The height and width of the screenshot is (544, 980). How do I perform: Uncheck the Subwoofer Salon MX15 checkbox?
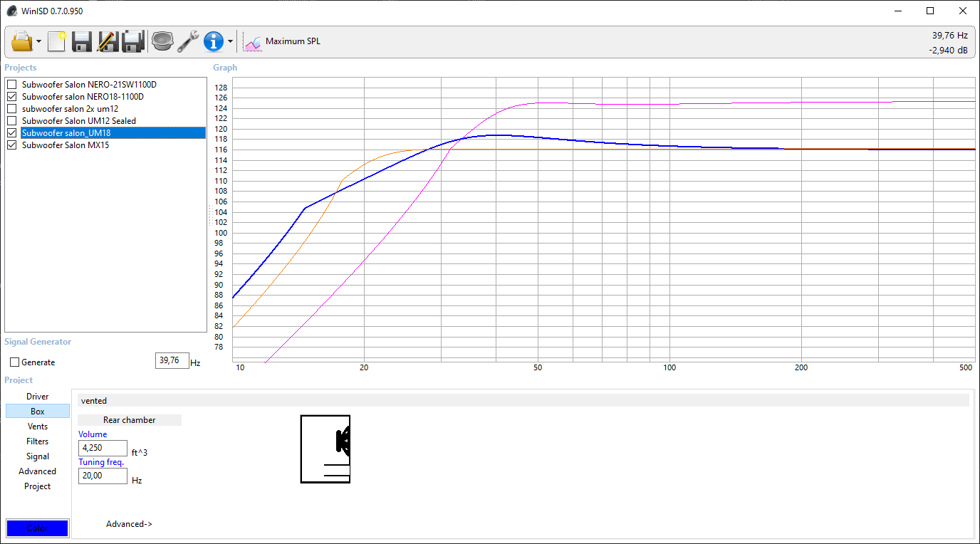pos(11,145)
